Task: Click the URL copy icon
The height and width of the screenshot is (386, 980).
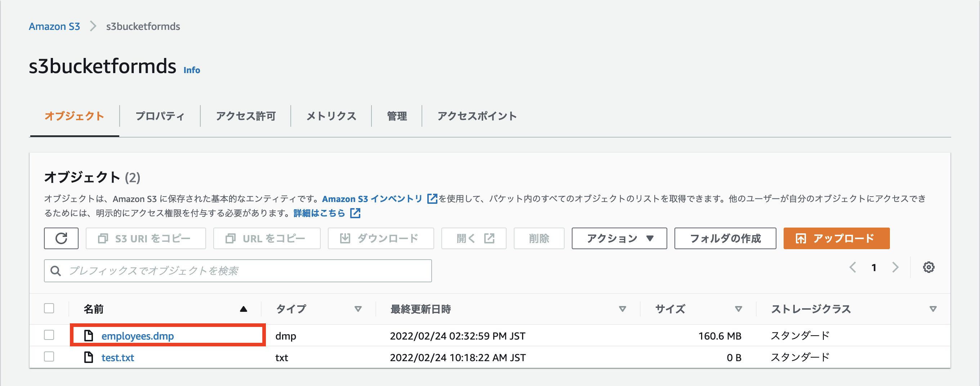Action: tap(231, 238)
